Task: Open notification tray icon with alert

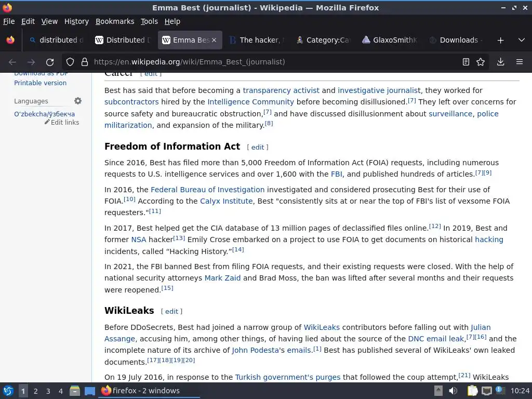Action: pos(500,390)
